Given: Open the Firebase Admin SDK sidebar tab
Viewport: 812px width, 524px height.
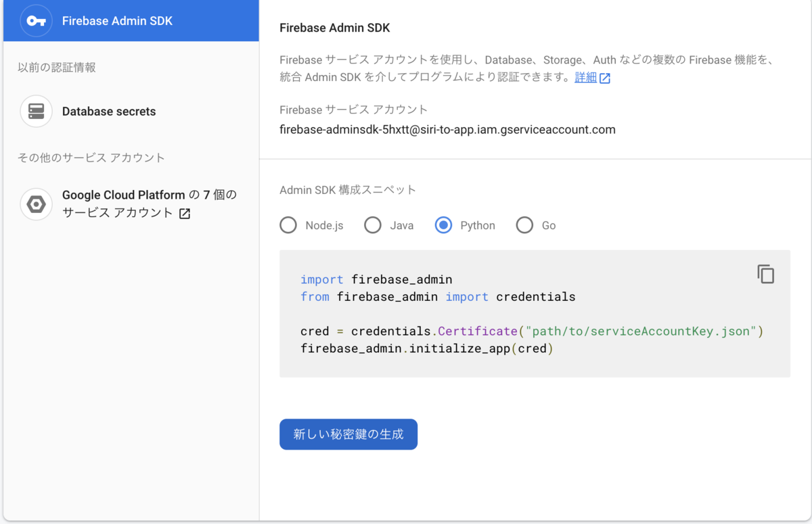Looking at the screenshot, I should [131, 21].
